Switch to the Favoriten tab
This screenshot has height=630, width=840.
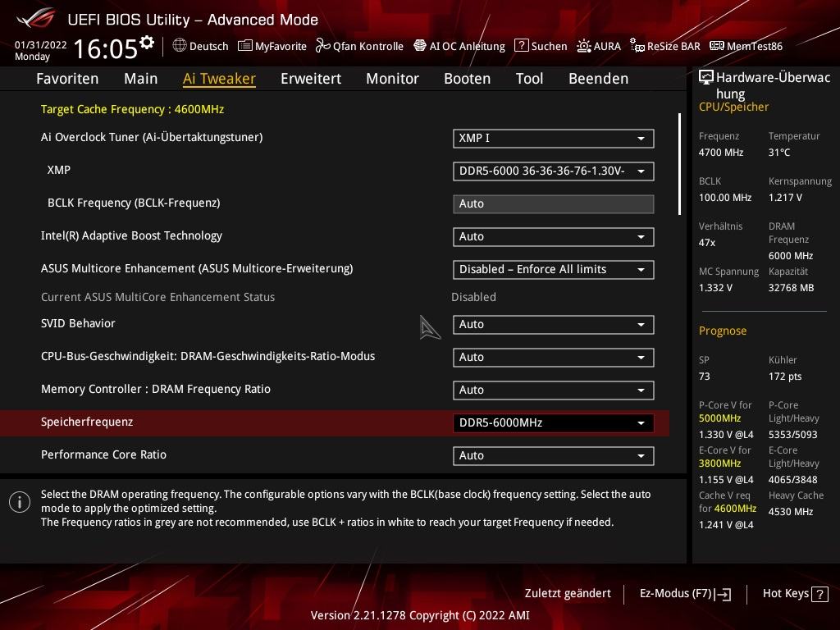click(x=67, y=79)
